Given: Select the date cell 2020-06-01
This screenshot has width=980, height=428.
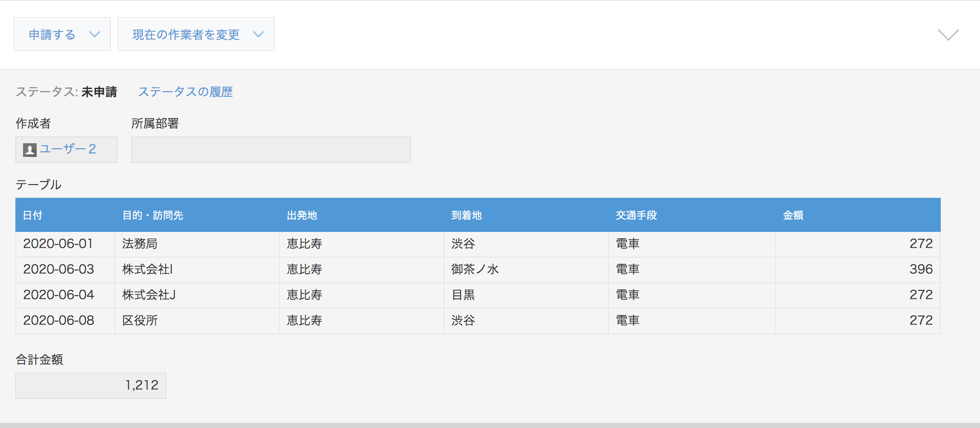Looking at the screenshot, I should [65, 244].
